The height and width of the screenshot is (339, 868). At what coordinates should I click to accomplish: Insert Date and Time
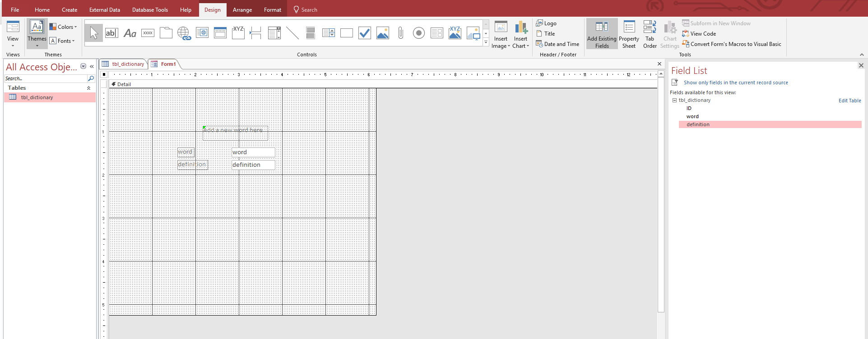click(x=557, y=44)
